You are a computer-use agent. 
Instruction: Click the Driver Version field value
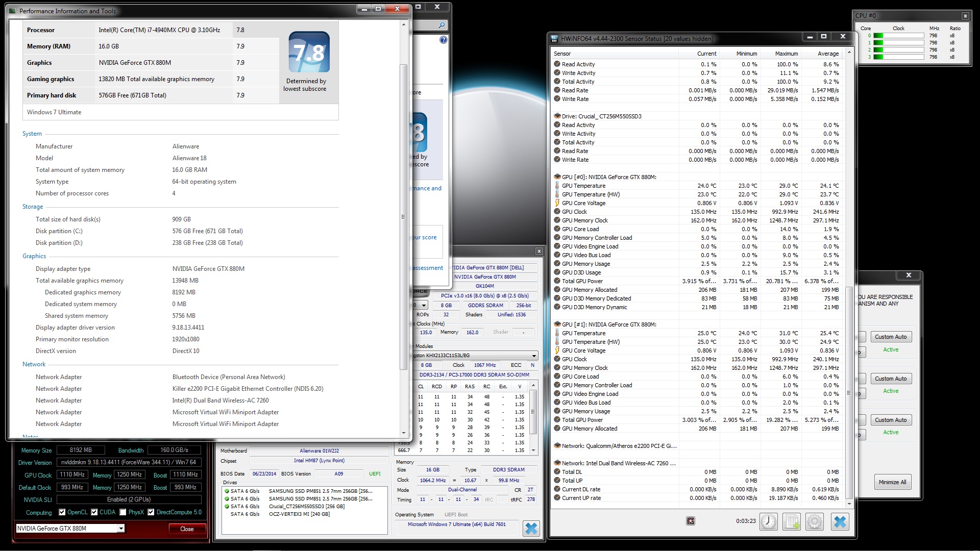(x=129, y=463)
